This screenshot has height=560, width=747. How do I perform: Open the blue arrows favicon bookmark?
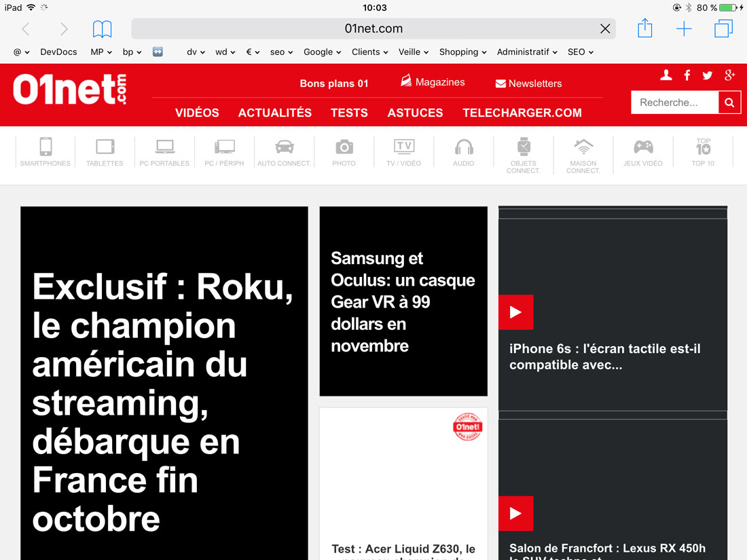pyautogui.click(x=158, y=52)
